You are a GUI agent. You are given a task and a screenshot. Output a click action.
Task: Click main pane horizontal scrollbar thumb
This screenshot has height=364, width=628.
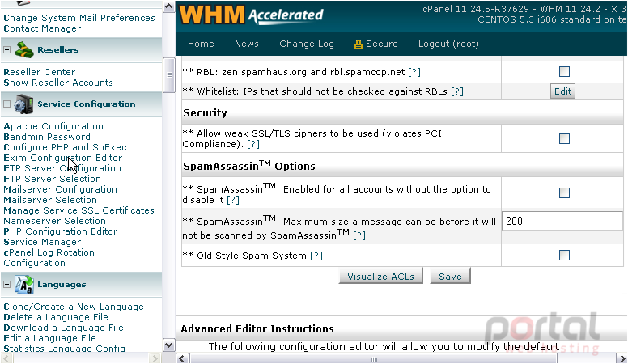(374, 359)
